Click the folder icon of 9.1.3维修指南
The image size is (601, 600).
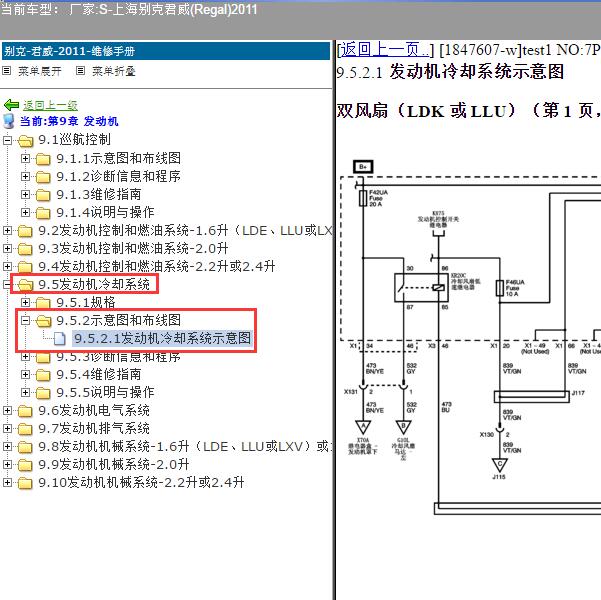[43, 195]
